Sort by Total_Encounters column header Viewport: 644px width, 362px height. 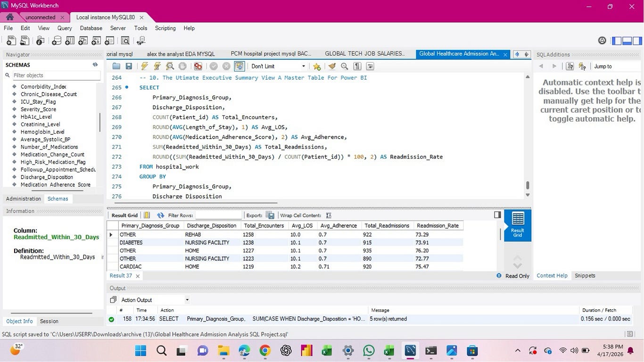point(264,226)
